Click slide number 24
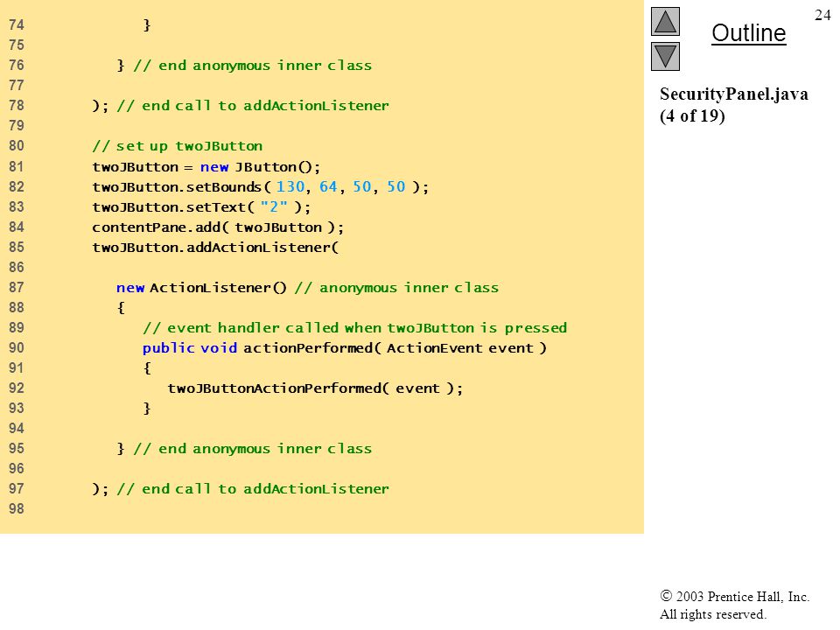The height and width of the screenshot is (630, 840). (822, 15)
